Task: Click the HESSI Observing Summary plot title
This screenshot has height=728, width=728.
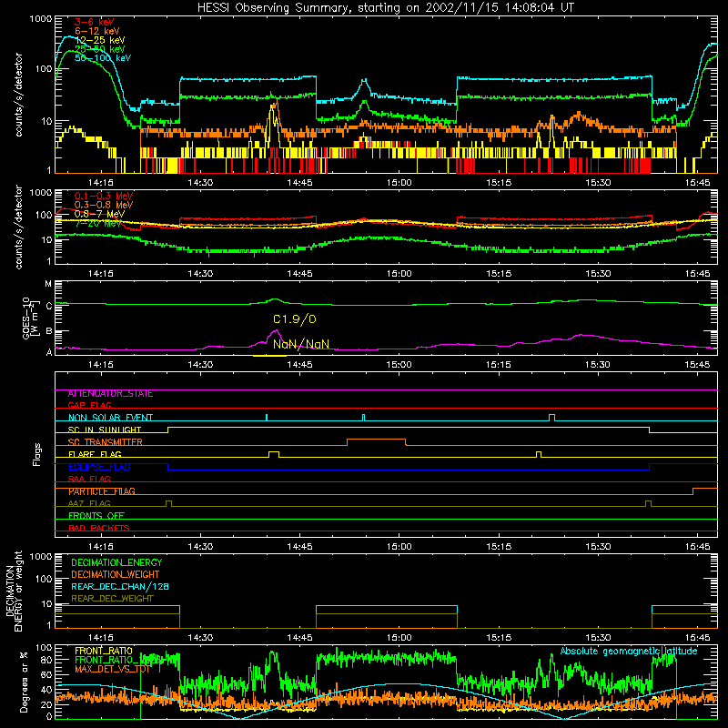Action: pyautogui.click(x=386, y=8)
